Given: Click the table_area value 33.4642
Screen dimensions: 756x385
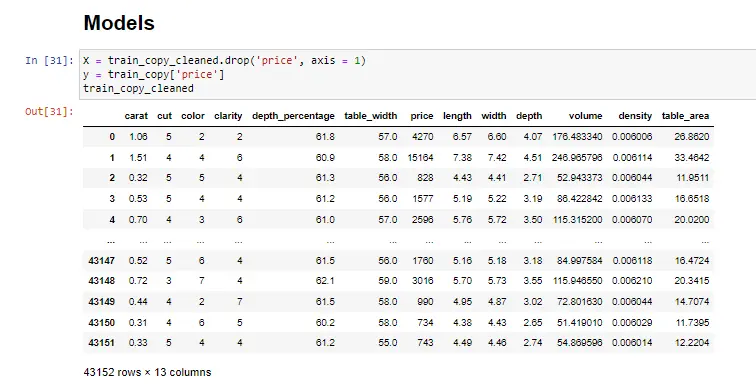Looking at the screenshot, I should (692, 158).
